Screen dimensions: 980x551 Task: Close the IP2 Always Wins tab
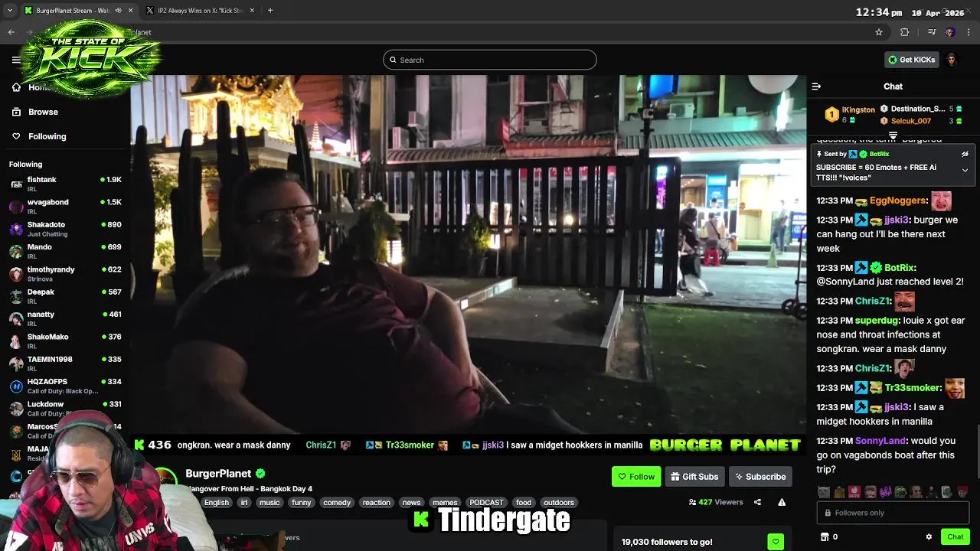pyautogui.click(x=252, y=11)
